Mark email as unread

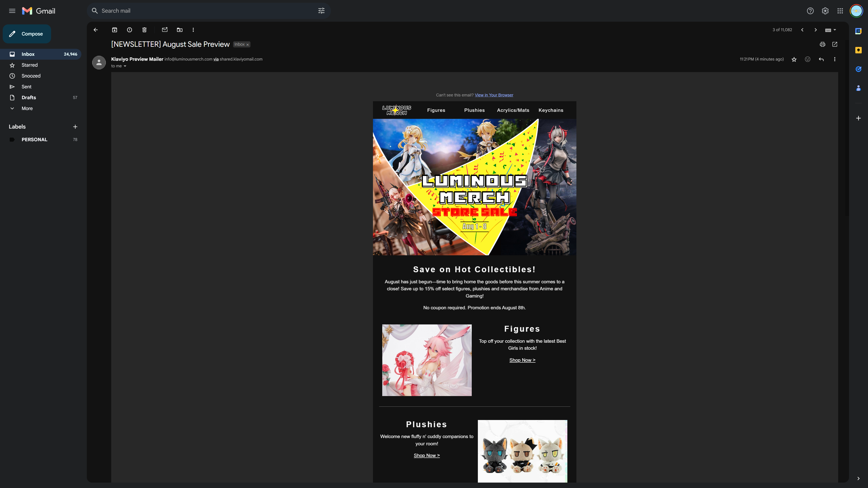[165, 30]
